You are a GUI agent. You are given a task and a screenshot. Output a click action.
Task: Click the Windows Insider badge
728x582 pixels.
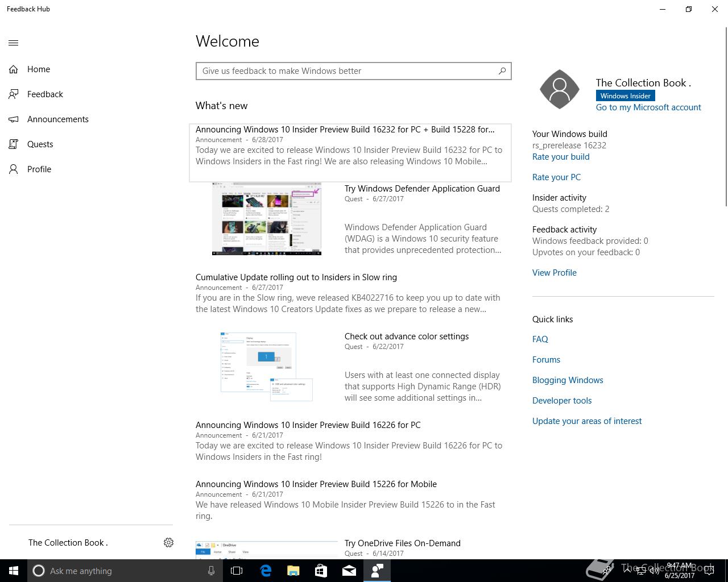(626, 96)
